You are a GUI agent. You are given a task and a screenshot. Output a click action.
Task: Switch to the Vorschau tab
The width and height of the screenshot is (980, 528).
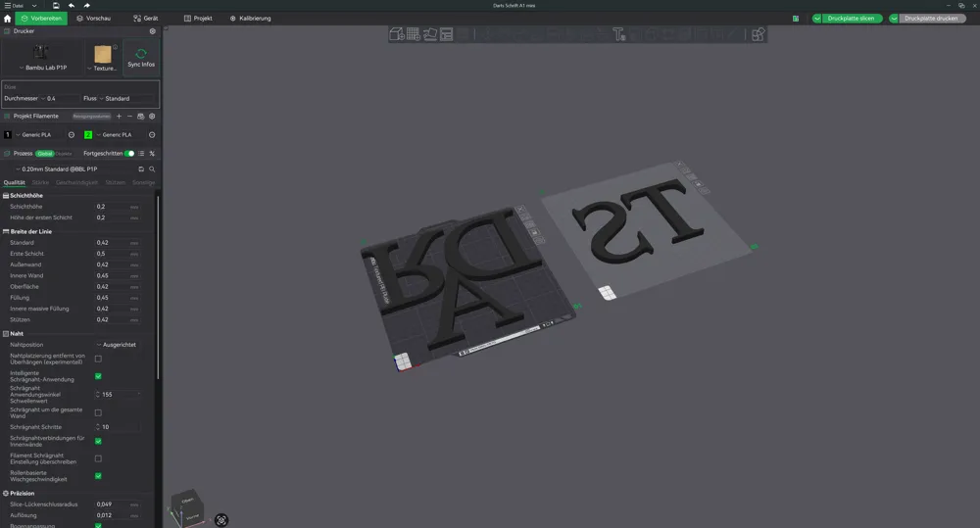point(94,19)
